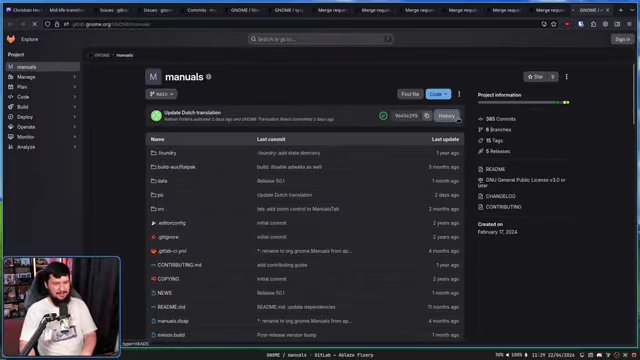Go back with the browser back arrow

pos(11,24)
